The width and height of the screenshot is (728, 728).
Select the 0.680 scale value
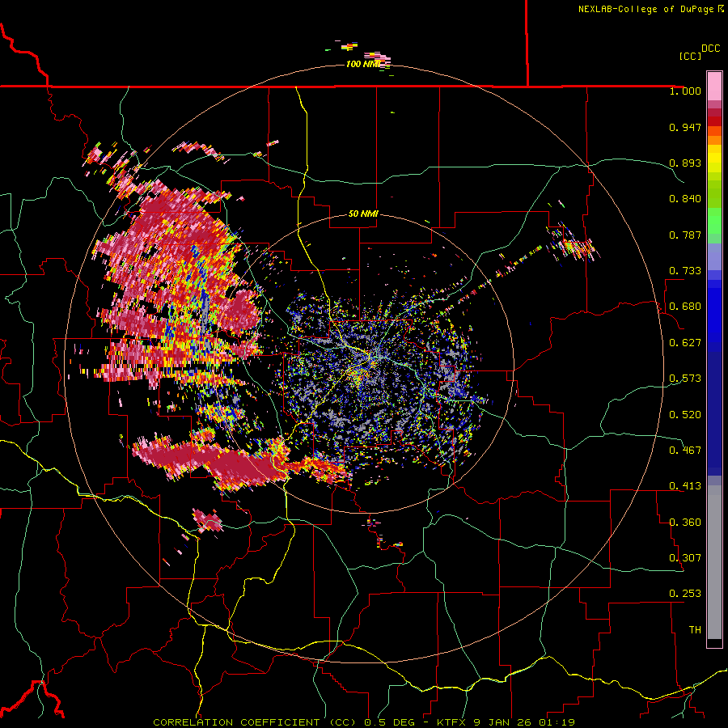685,307
